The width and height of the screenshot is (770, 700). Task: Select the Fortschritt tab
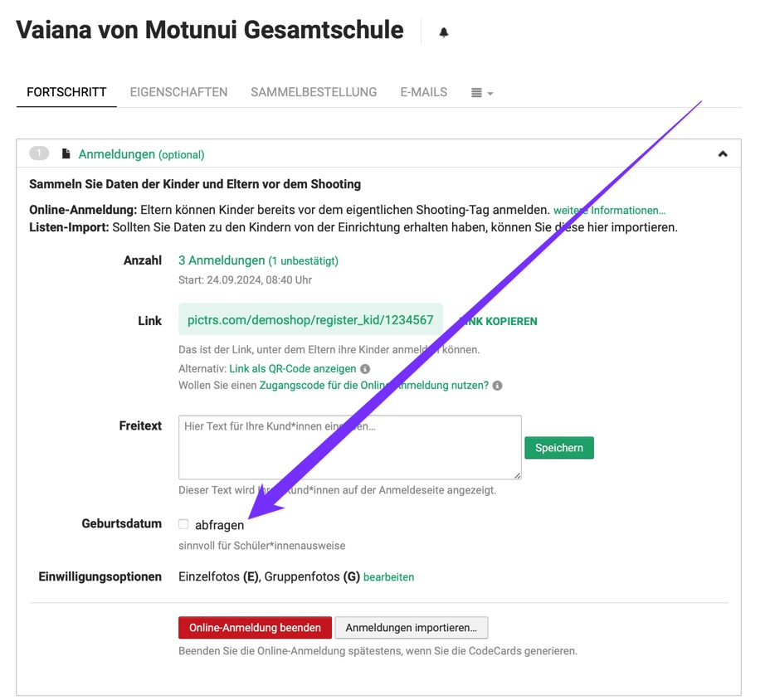pyautogui.click(x=66, y=92)
